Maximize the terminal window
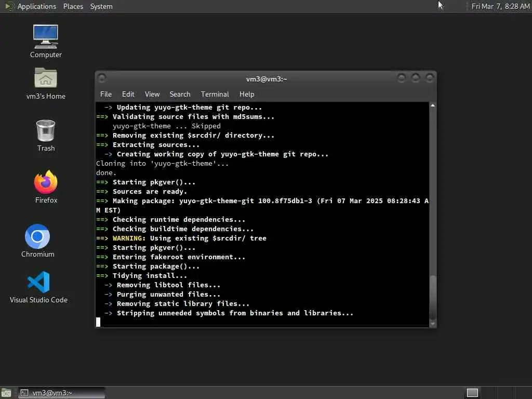 (416, 78)
